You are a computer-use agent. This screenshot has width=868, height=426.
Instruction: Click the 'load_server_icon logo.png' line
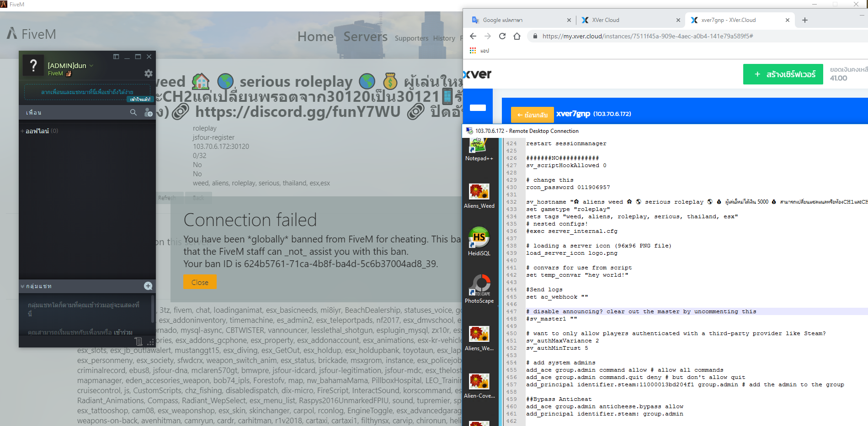(571, 253)
